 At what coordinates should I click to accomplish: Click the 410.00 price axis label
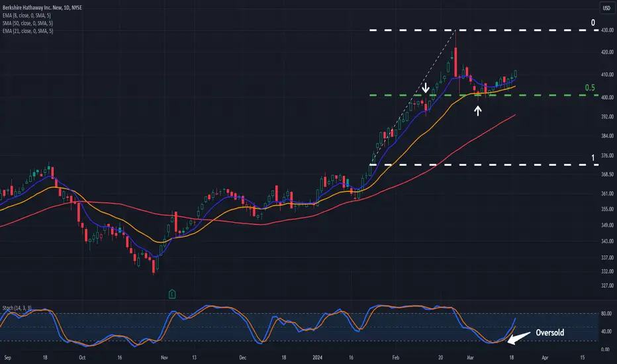tap(607, 74)
